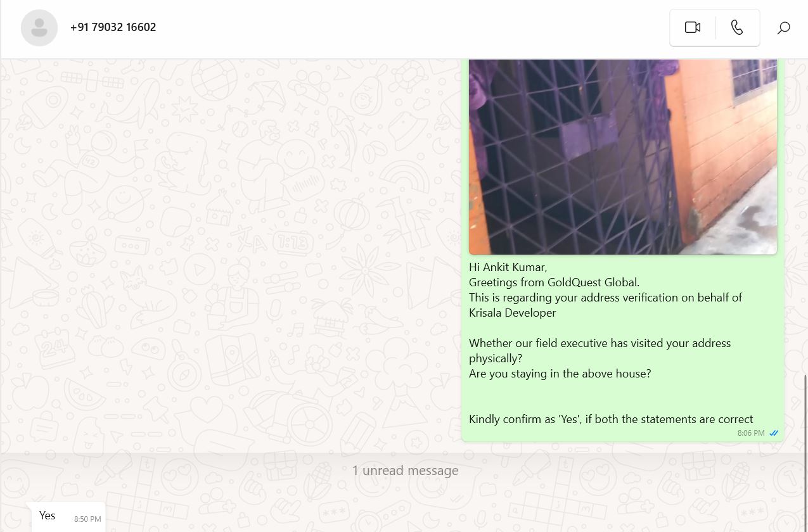The width and height of the screenshot is (808, 532).
Task: Click the address verification sentence
Action: click(x=605, y=305)
